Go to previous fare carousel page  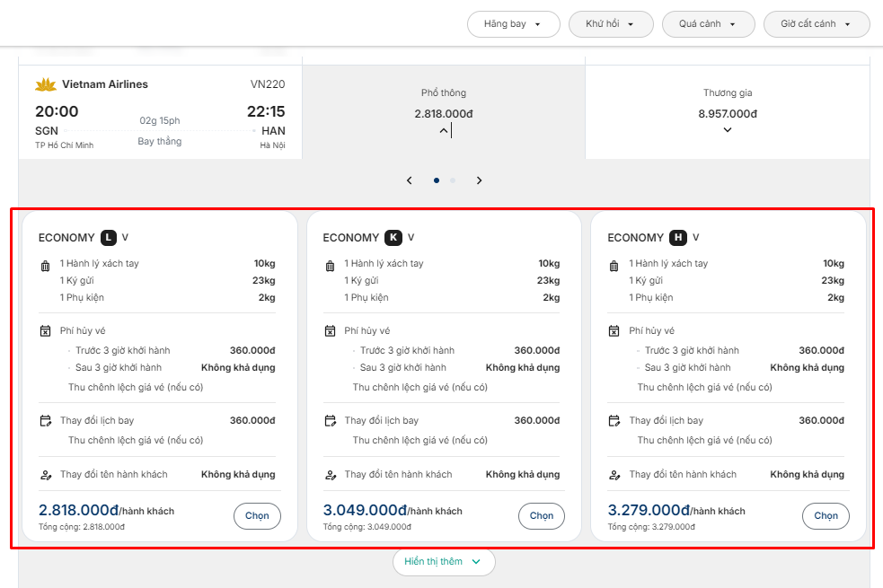(x=410, y=180)
